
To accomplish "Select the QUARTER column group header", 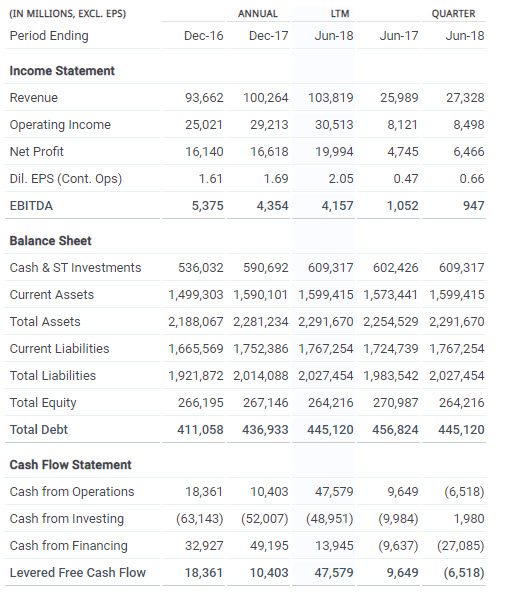I will 453,14.
